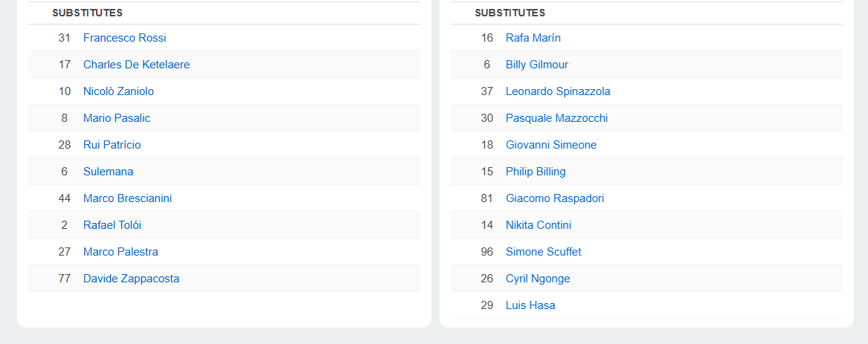868x344 pixels.
Task: Open Marco Brescianini profile
Action: pos(127,198)
